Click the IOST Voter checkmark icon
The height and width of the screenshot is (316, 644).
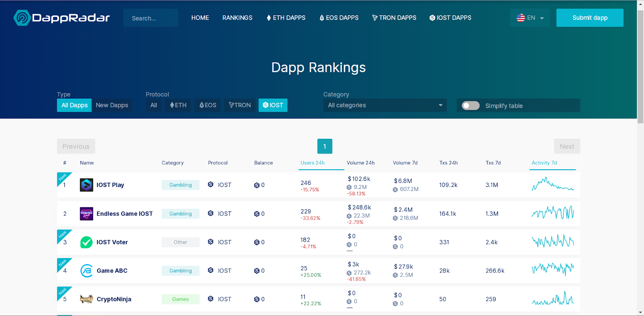[87, 242]
